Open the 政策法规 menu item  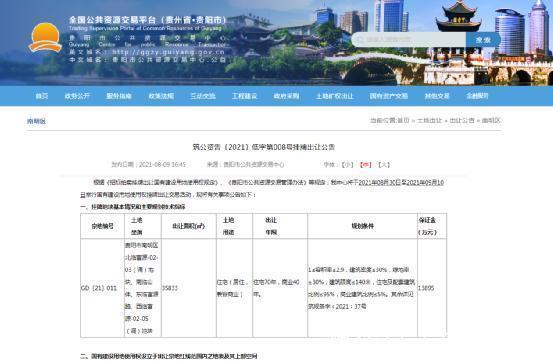coord(161,96)
